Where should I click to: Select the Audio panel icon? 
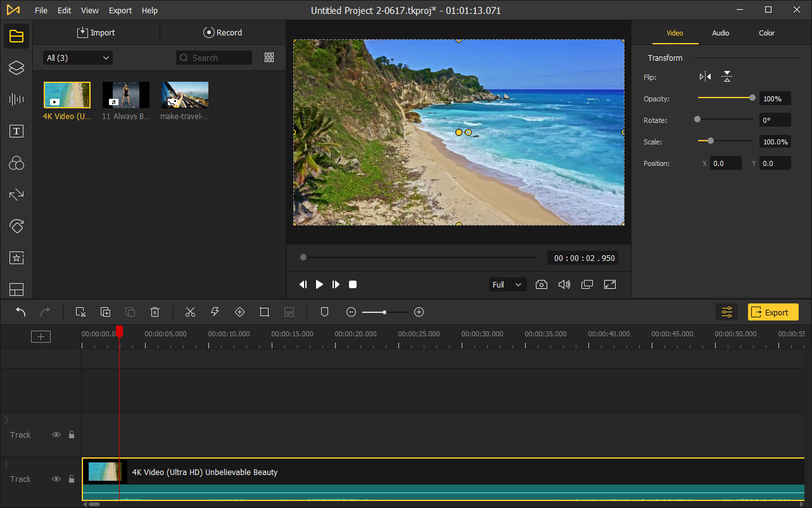coord(16,99)
